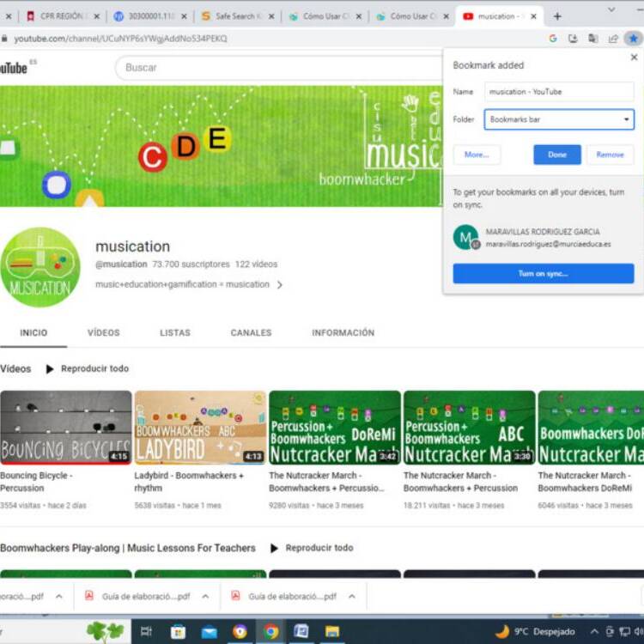Click the musication channel avatar

coord(40,267)
